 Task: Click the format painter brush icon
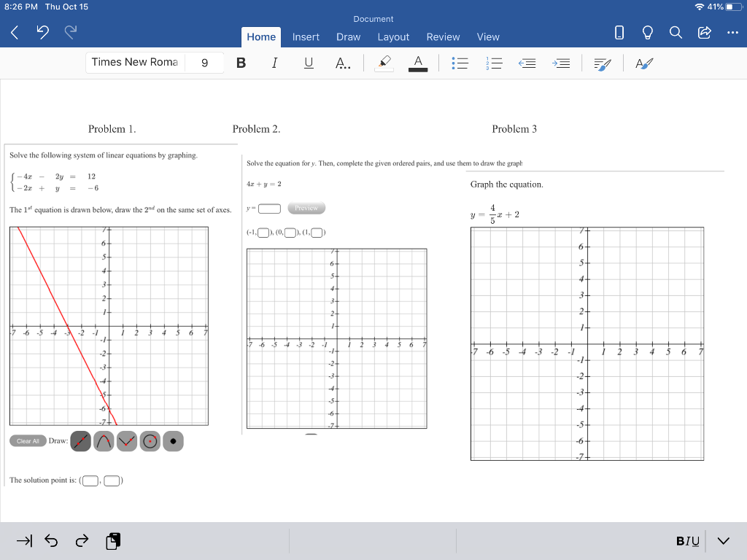(601, 64)
